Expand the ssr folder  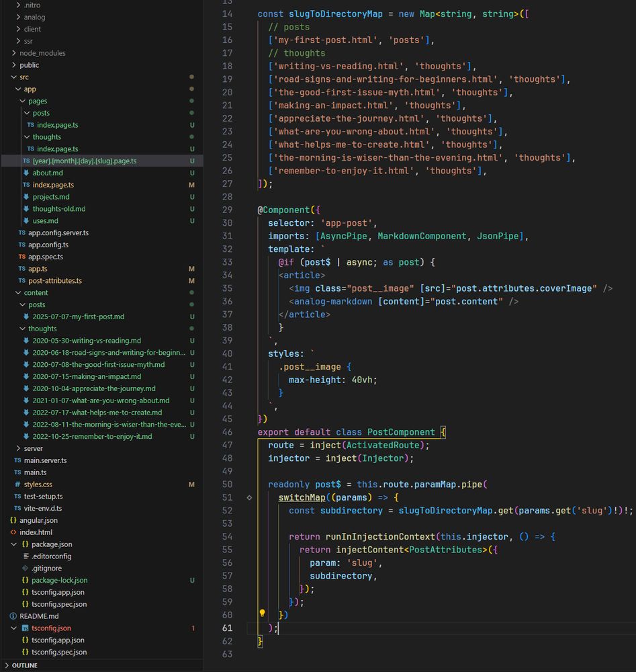click(x=18, y=41)
